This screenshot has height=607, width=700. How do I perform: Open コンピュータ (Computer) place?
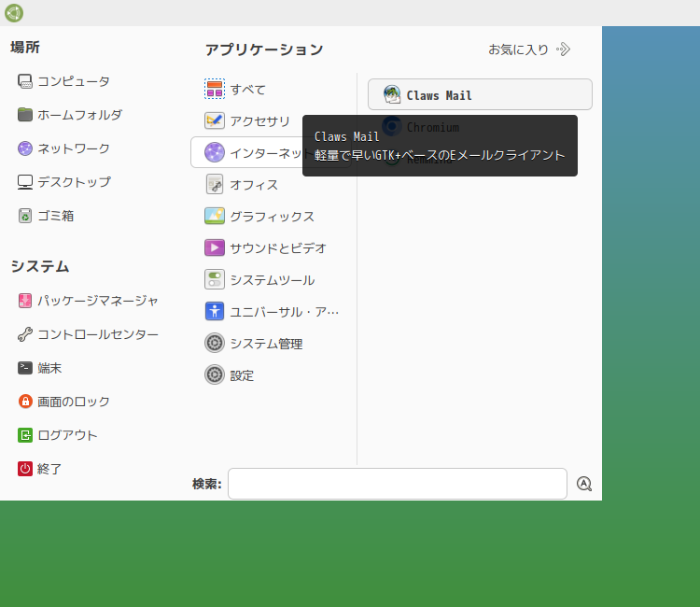[63, 81]
